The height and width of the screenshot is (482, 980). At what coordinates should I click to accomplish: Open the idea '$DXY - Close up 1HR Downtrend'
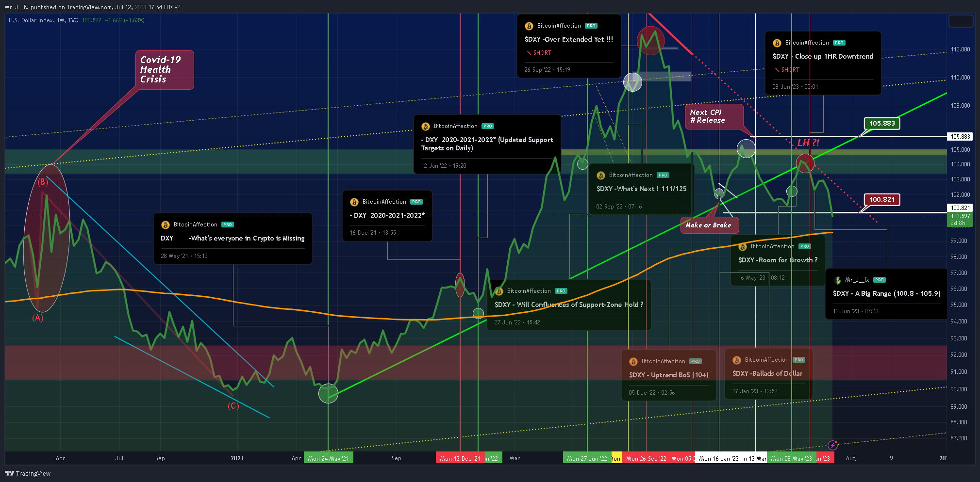click(x=823, y=56)
